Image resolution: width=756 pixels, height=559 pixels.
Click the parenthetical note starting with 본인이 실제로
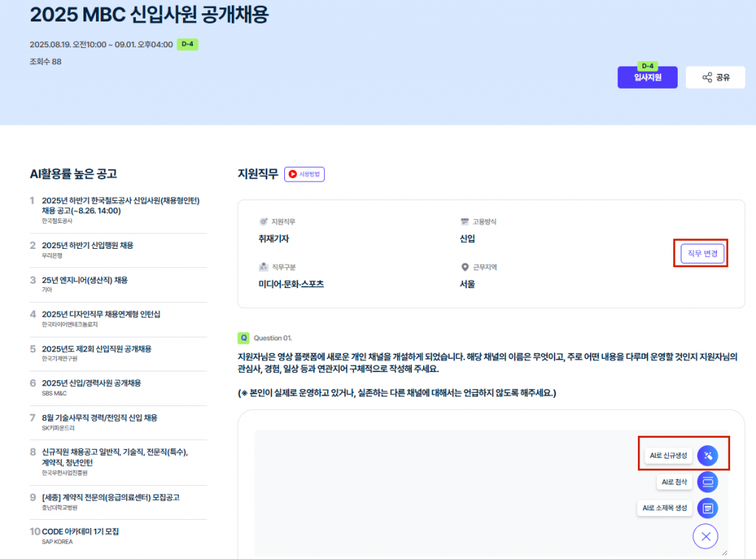coord(396,393)
